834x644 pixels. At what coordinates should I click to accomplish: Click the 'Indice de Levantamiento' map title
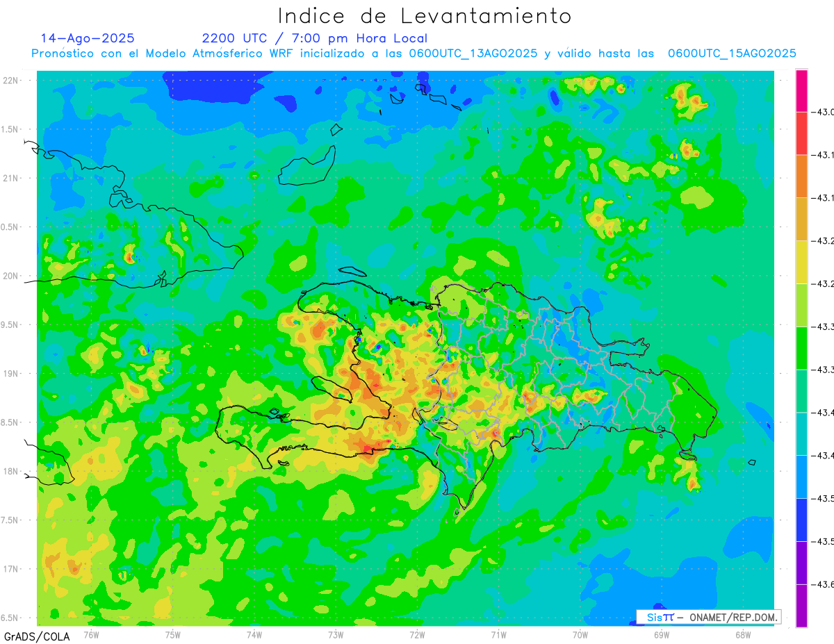425,15
